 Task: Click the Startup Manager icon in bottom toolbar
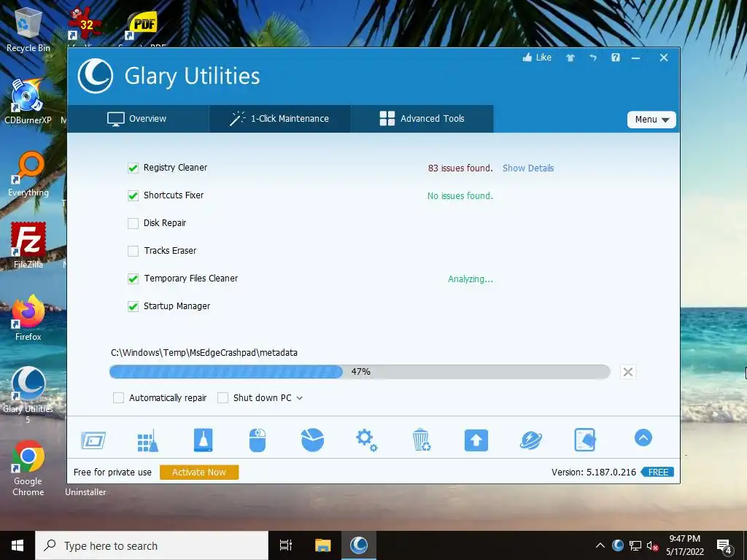tap(93, 440)
